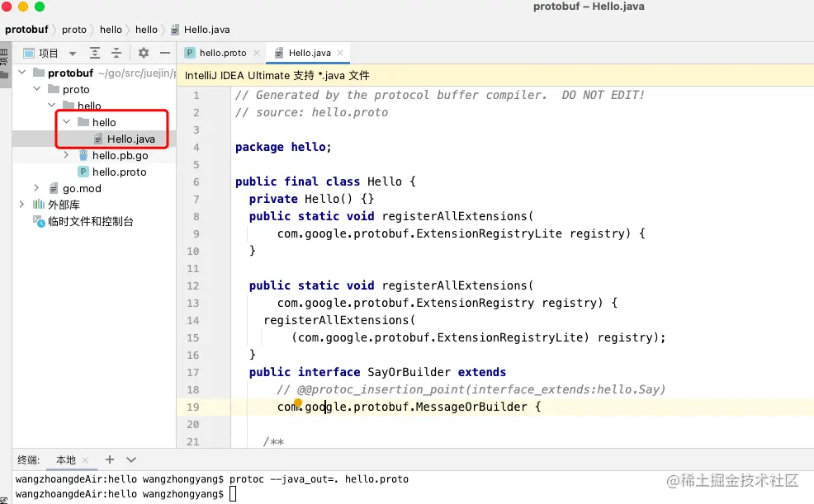Click the macOS yellow minimize button
The image size is (814, 504).
[23, 7]
